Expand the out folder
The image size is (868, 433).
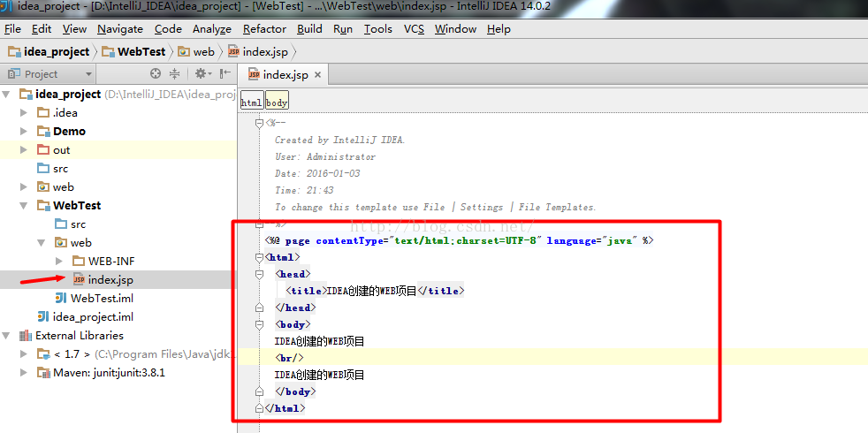coord(23,150)
